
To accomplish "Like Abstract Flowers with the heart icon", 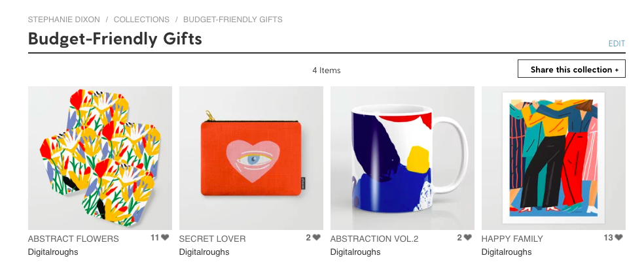I will [165, 238].
